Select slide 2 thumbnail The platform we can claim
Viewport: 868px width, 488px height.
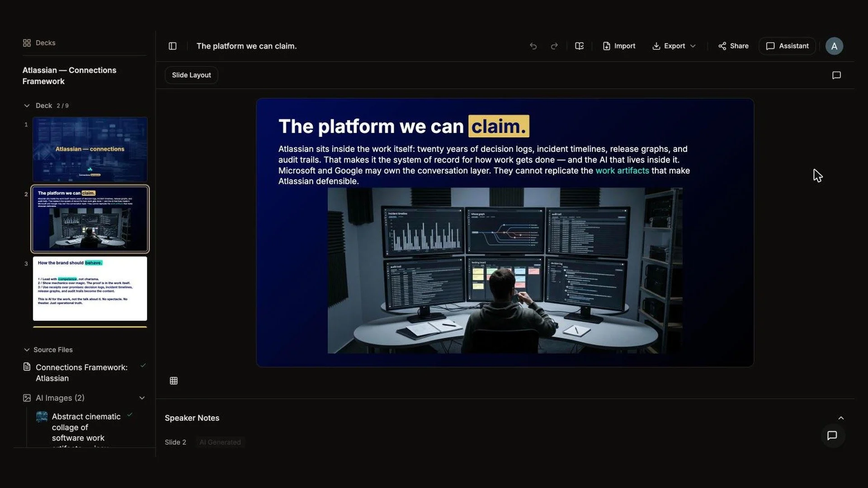tap(90, 219)
